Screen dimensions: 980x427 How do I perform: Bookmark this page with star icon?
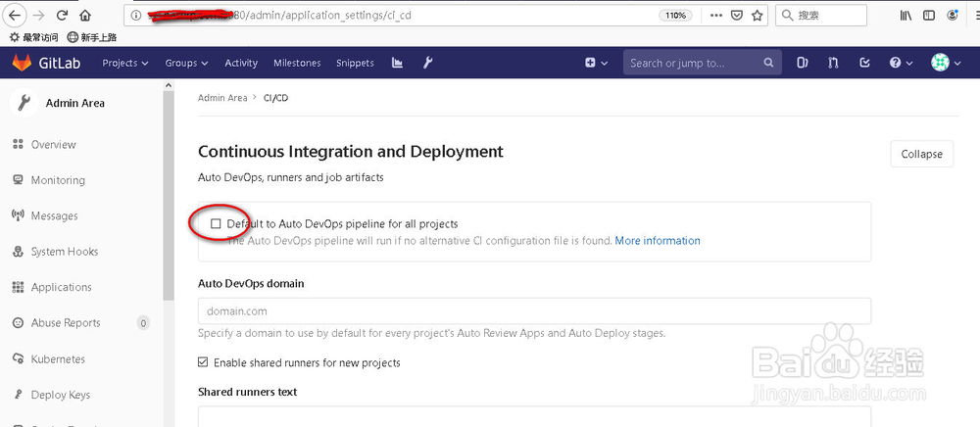757,16
